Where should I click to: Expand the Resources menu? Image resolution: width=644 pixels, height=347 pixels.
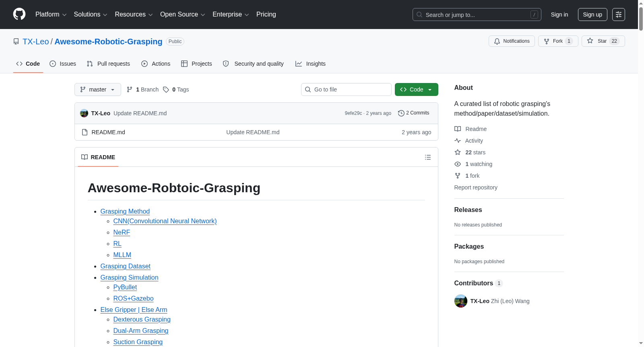tap(134, 15)
